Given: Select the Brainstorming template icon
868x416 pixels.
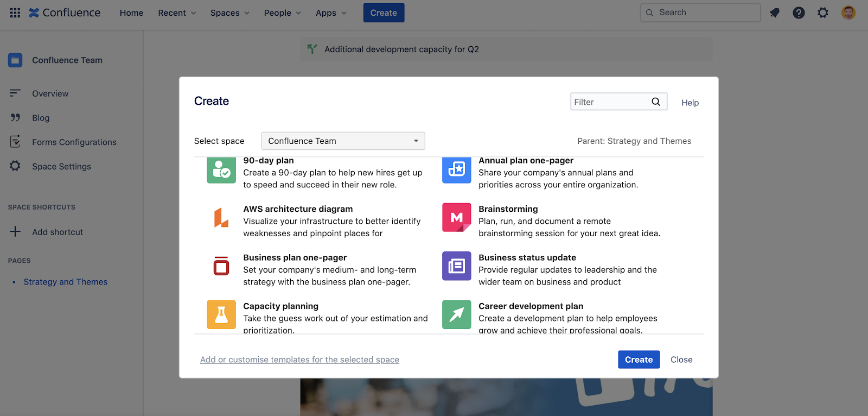Looking at the screenshot, I should (457, 218).
